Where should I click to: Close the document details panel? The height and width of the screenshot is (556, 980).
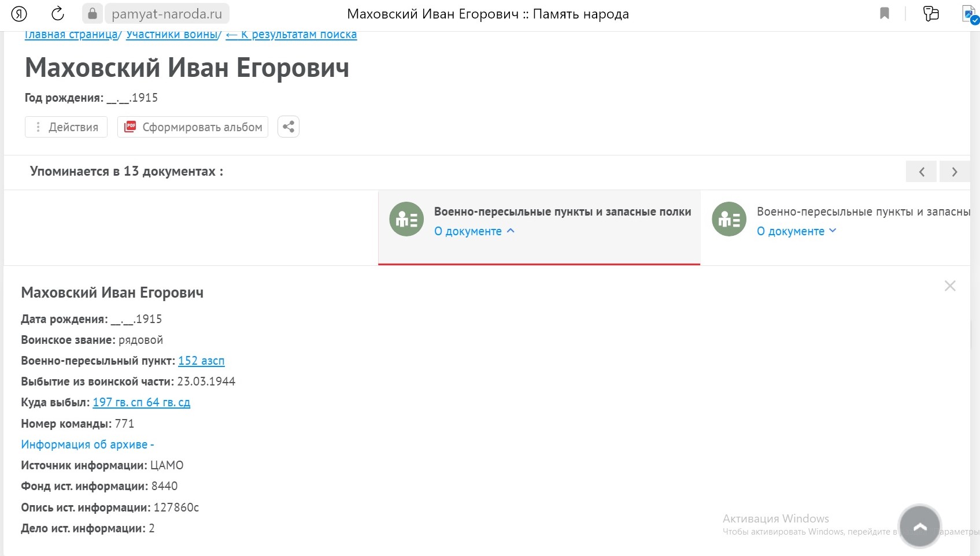point(950,286)
